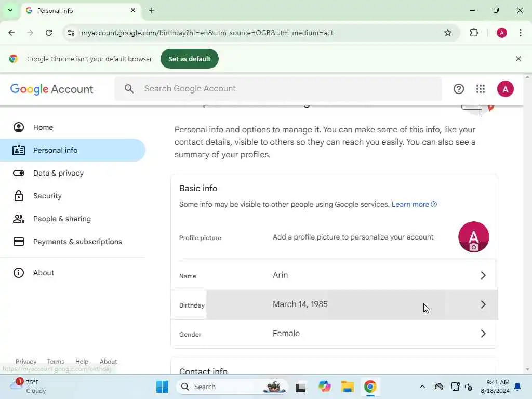Open the Help footer link
This screenshot has width=532, height=399.
point(82,362)
